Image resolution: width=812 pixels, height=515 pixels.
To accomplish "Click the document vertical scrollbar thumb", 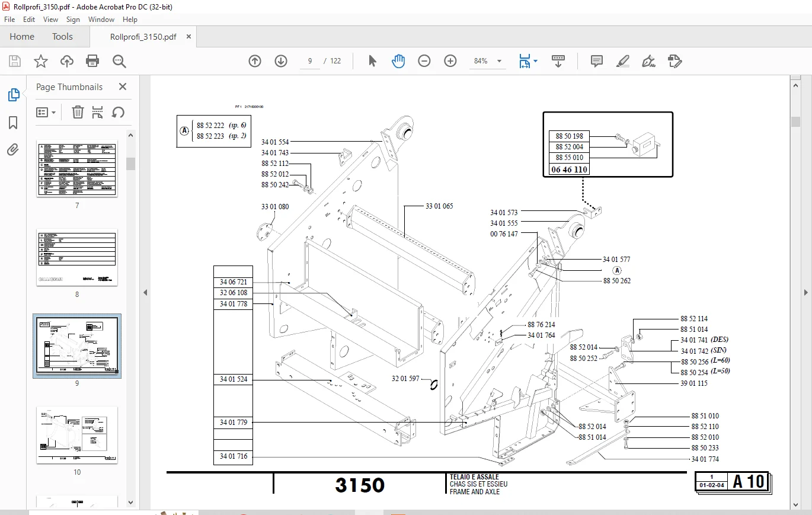I will coord(796,122).
